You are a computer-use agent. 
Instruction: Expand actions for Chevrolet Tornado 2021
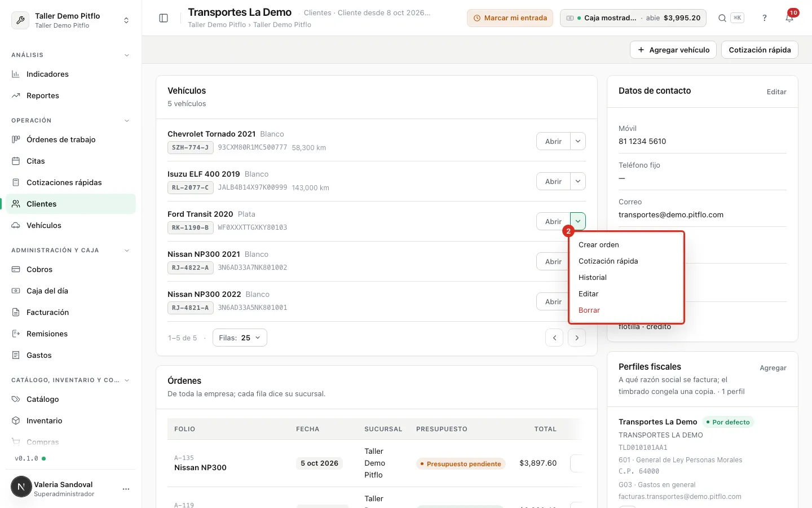click(x=578, y=141)
